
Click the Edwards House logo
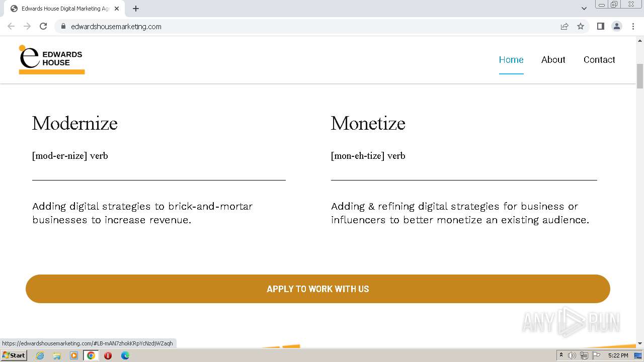pos(51,59)
